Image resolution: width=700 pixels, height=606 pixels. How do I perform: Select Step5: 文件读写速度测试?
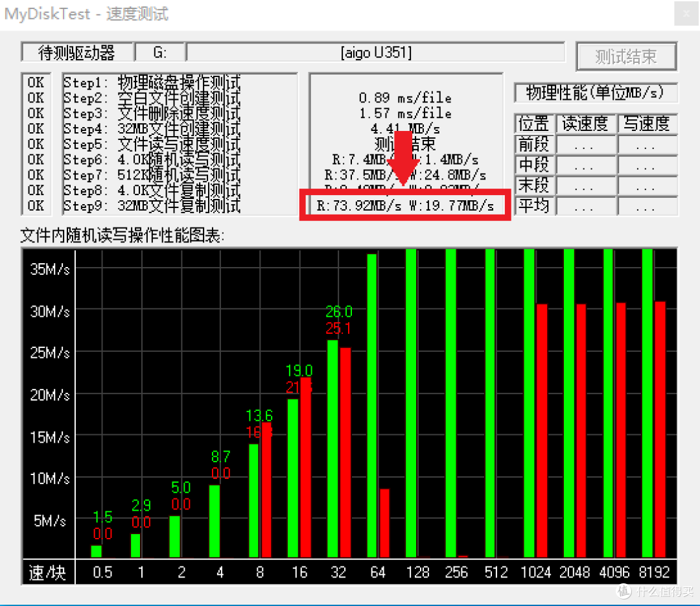[152, 145]
